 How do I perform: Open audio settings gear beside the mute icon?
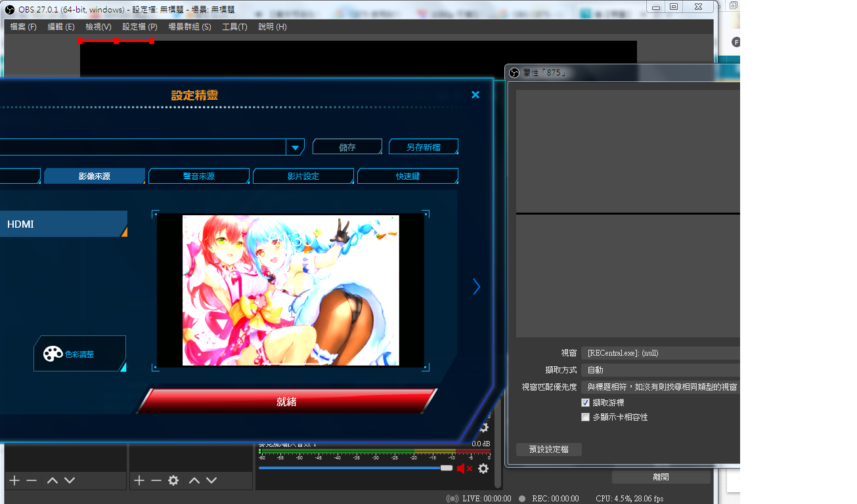point(483,468)
